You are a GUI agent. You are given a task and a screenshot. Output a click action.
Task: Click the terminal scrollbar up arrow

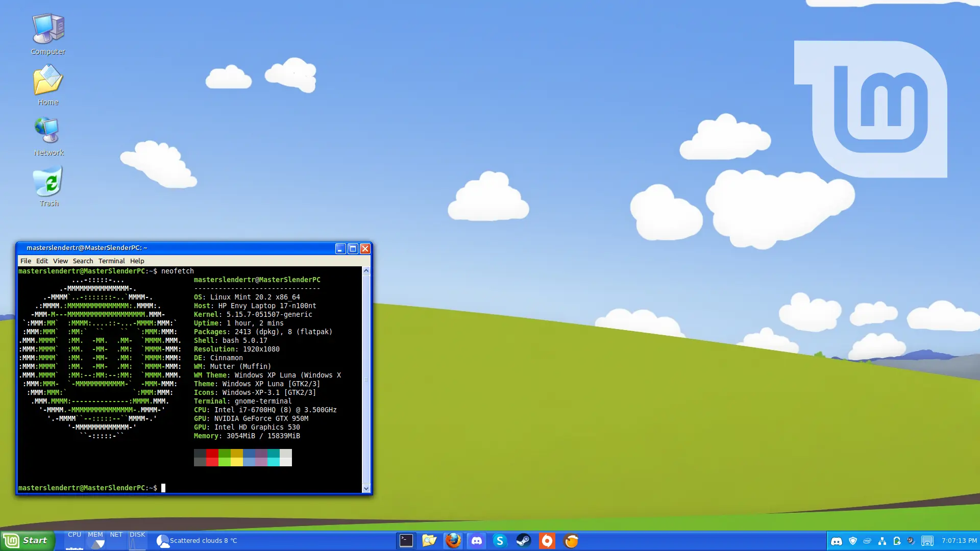(x=366, y=271)
